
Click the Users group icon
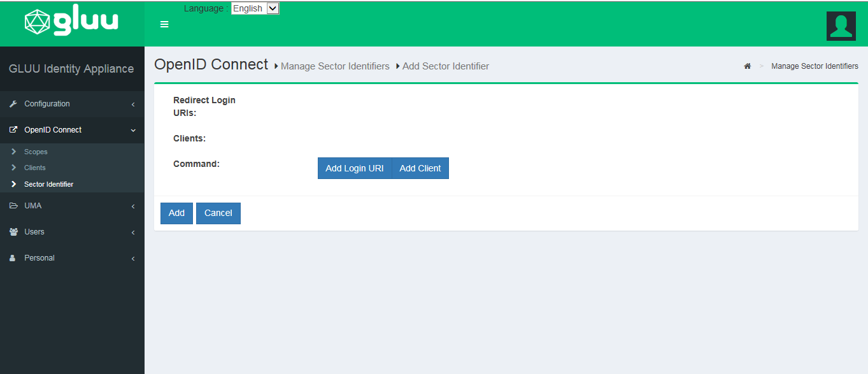(x=13, y=232)
